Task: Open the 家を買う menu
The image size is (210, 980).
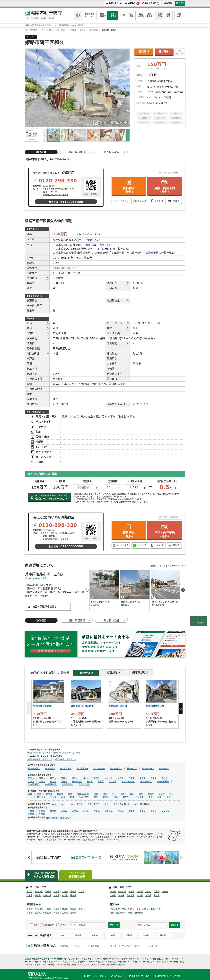Action: (78, 15)
